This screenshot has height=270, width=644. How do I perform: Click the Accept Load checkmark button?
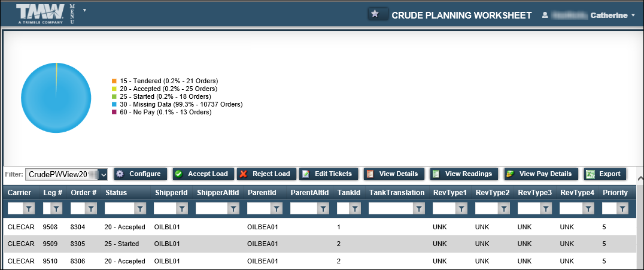pos(202,174)
